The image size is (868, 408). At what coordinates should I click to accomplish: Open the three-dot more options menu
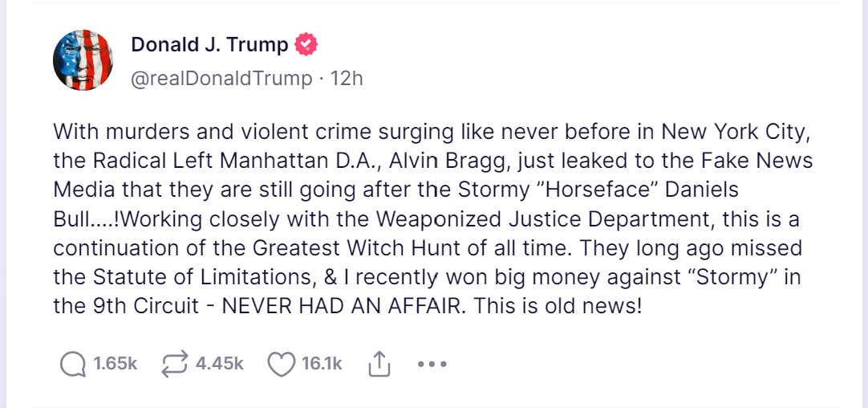point(432,365)
